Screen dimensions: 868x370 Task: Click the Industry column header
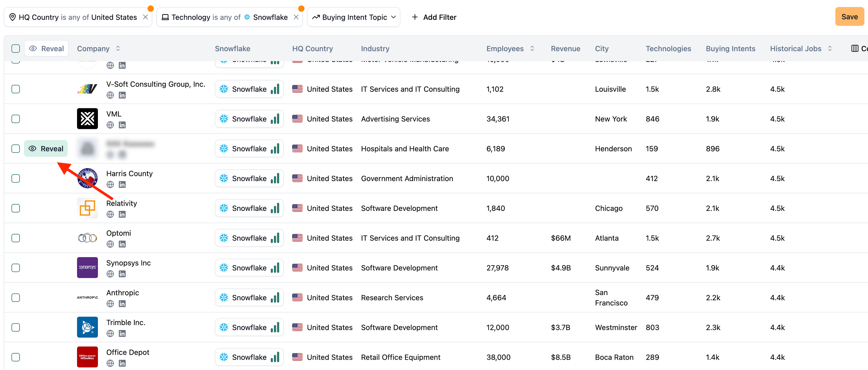(375, 49)
